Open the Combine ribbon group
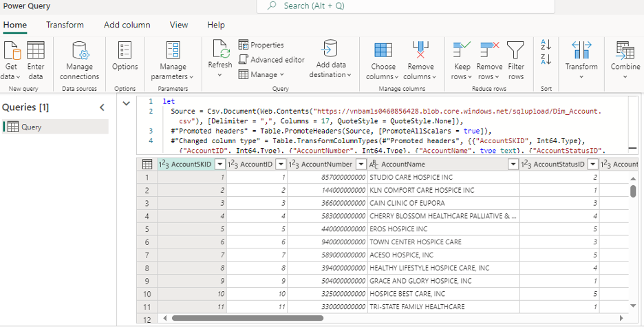This screenshot has height=329, width=644. point(625,60)
